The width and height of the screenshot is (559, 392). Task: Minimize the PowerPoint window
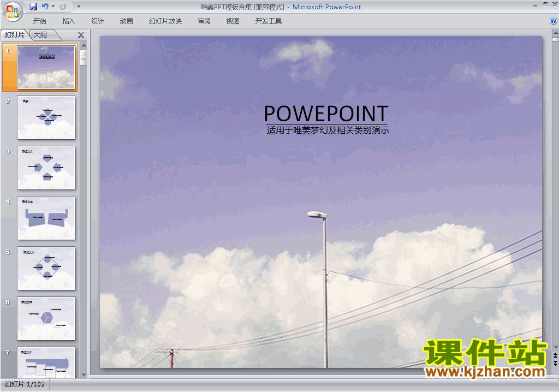coord(535,5)
